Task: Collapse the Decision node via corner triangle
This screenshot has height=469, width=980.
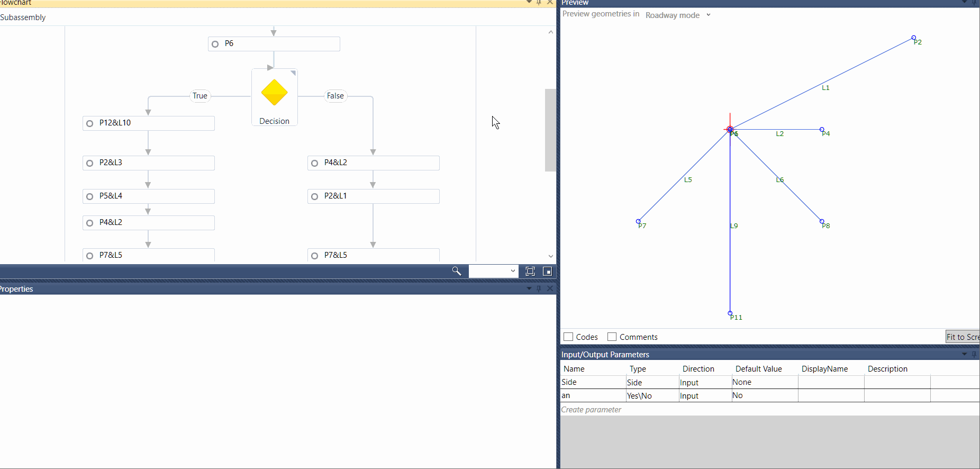Action: (x=293, y=73)
